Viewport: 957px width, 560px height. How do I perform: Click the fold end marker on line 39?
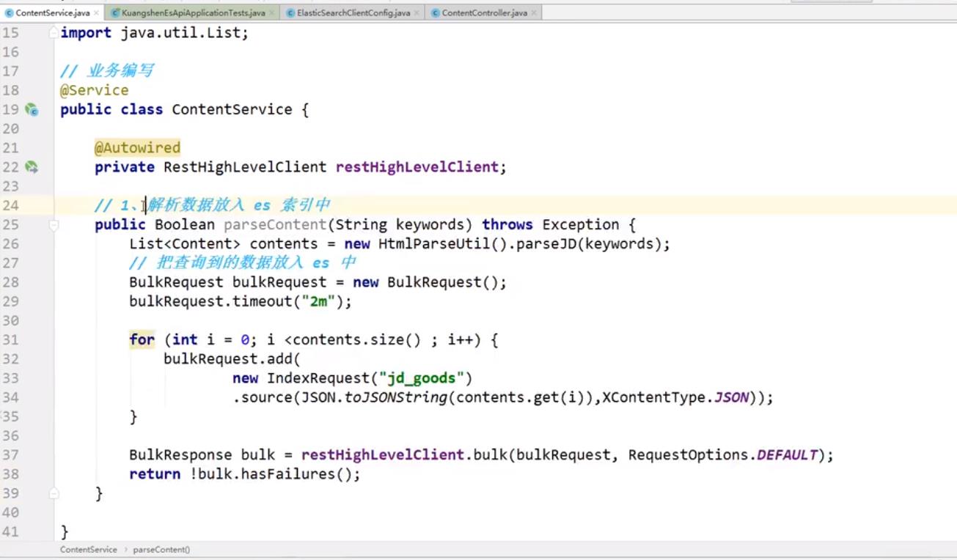pyautogui.click(x=54, y=493)
